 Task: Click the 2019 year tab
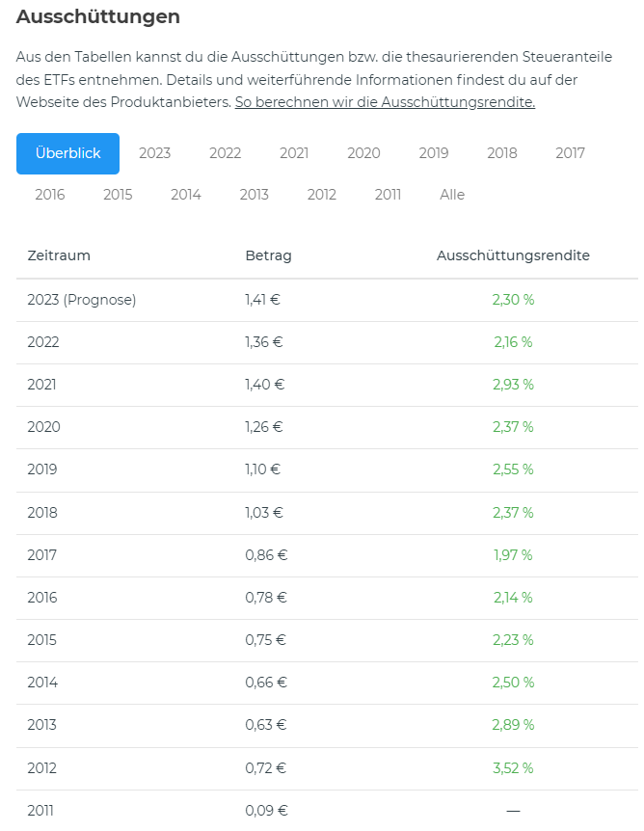(434, 153)
